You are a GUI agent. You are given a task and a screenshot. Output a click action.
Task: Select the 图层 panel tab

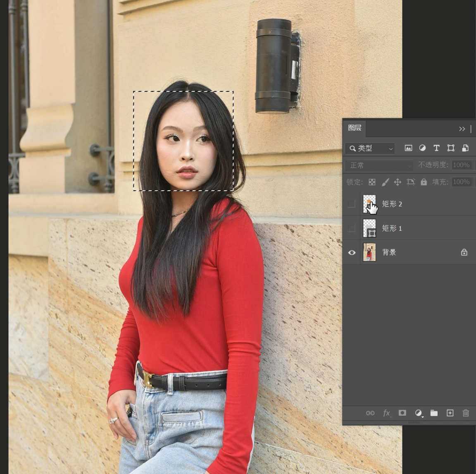pos(355,128)
